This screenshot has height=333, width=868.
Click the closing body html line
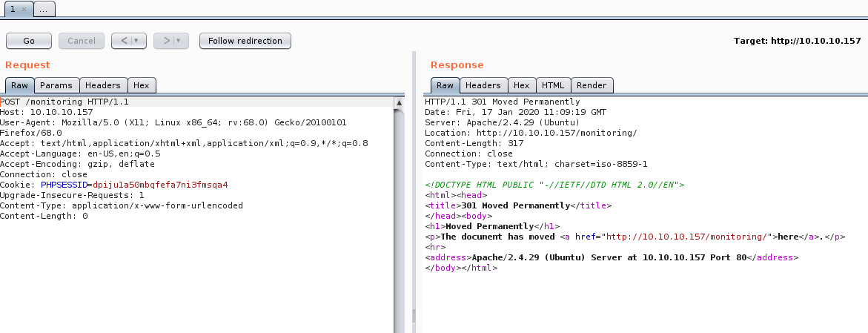(461, 268)
